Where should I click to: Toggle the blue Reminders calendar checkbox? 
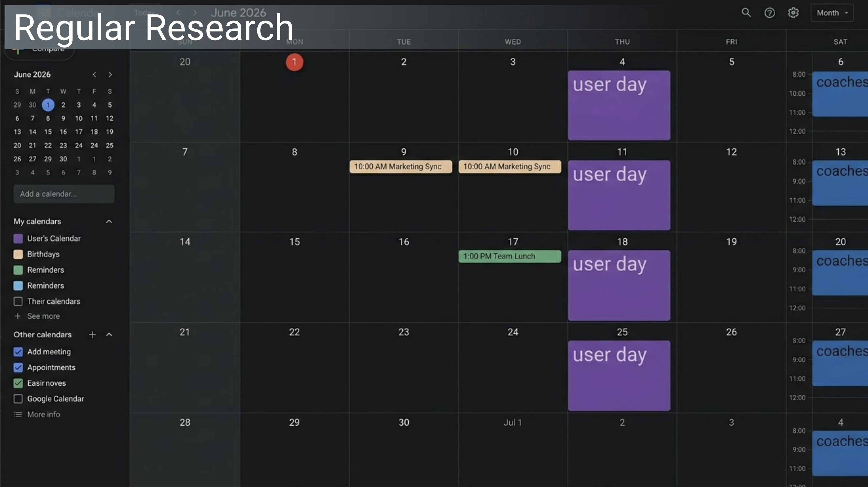click(x=18, y=286)
